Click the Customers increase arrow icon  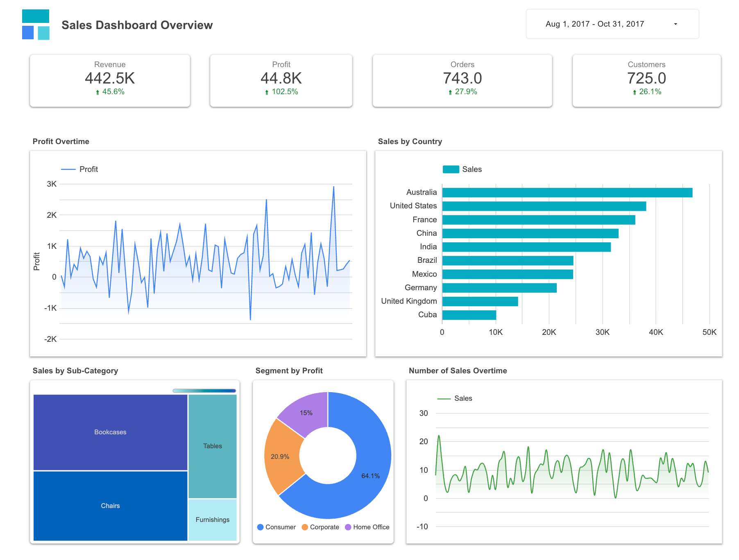[x=635, y=92]
